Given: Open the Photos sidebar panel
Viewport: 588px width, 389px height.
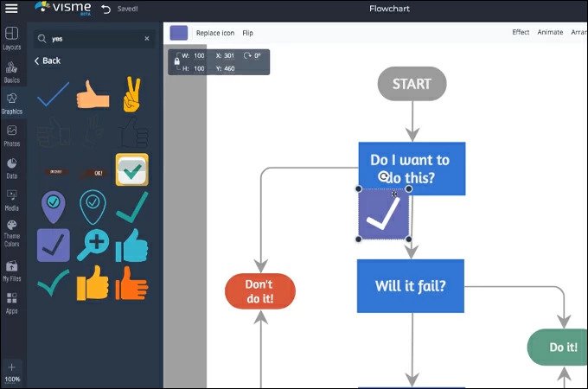Looking at the screenshot, I should point(12,135).
